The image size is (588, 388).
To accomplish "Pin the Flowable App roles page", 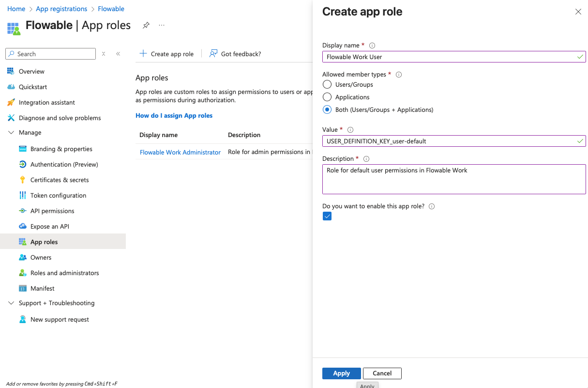I will click(146, 25).
